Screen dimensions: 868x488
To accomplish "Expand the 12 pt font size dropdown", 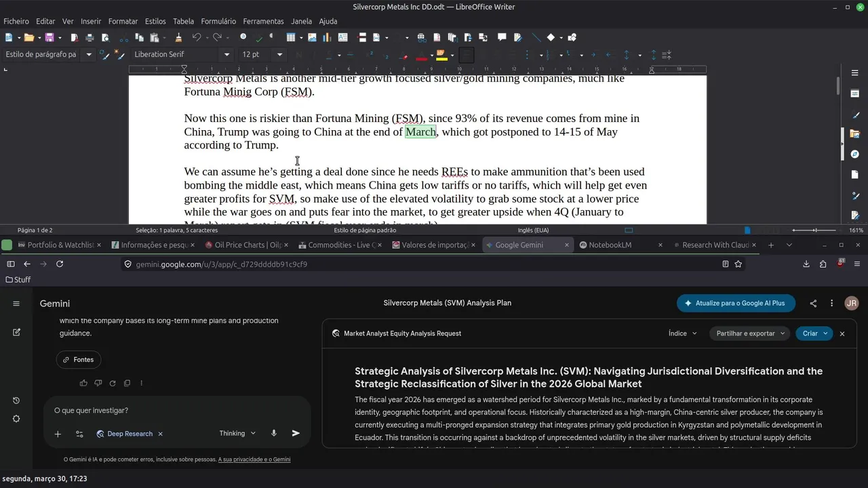I will (279, 54).
